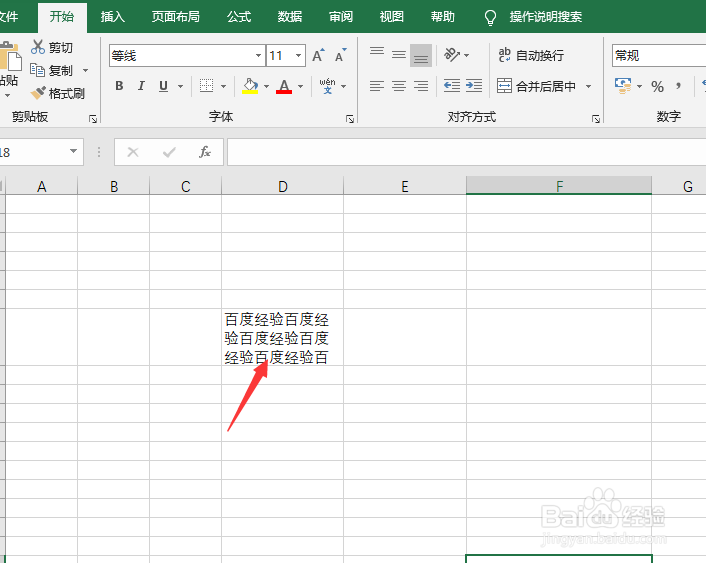Open the 数据 Data tab
Viewport: 706px width, 563px height.
290,17
